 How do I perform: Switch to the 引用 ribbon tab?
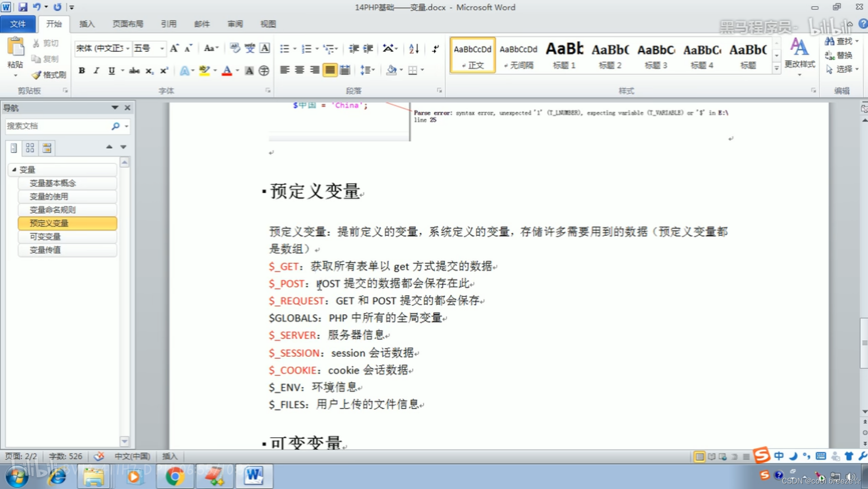pyautogui.click(x=168, y=24)
